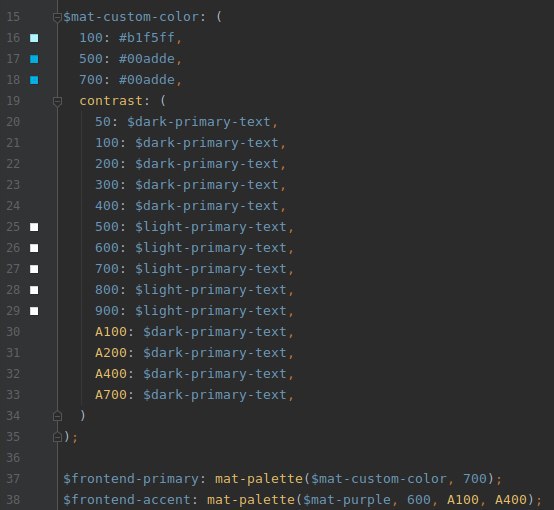Viewport: 554px width, 510px height.
Task: Open color picker swatch for #b1f5ff on line 16
Action: point(34,38)
